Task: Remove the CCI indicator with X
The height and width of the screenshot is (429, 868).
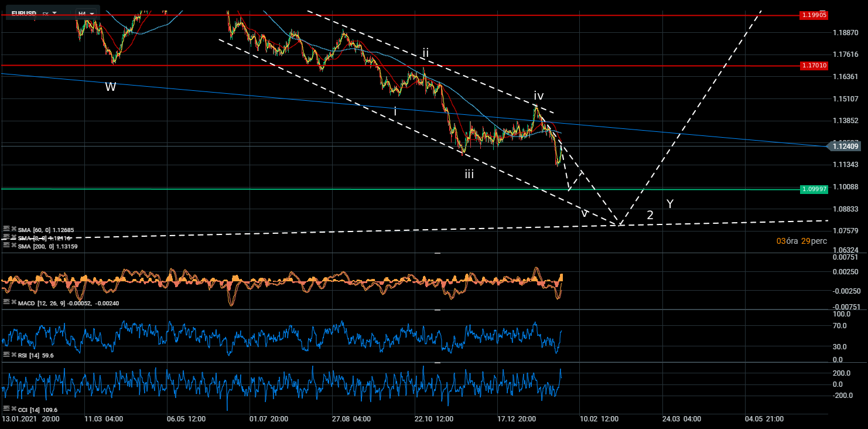Action: pyautogui.click(x=13, y=408)
